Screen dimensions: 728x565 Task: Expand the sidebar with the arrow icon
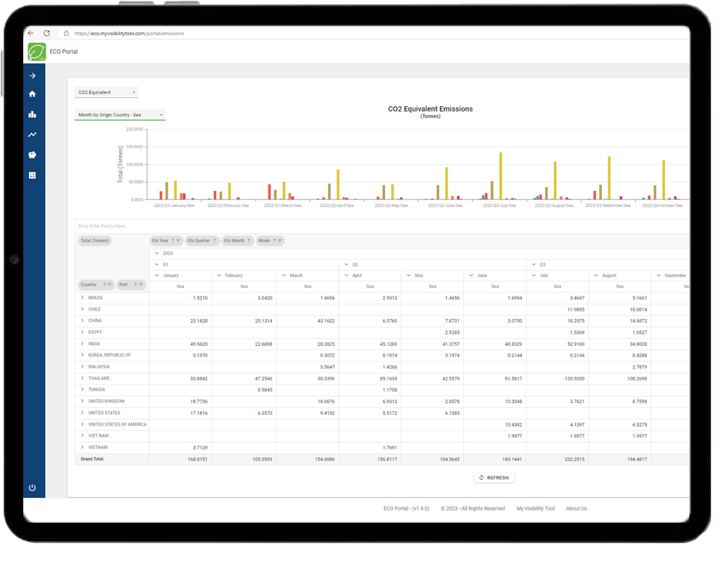click(x=32, y=75)
